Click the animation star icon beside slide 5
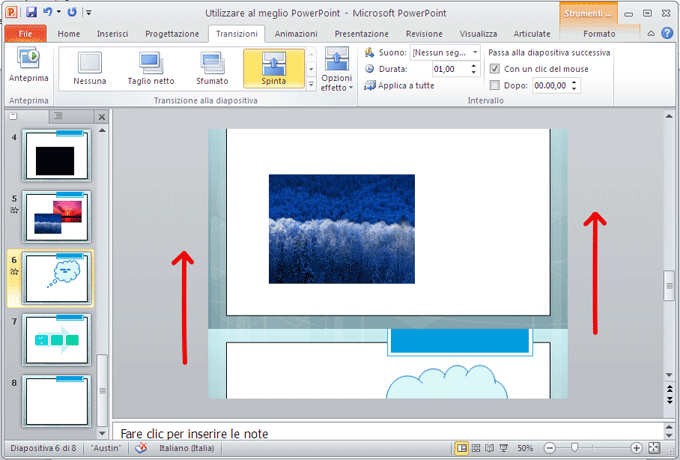This screenshot has width=680, height=460. [14, 210]
